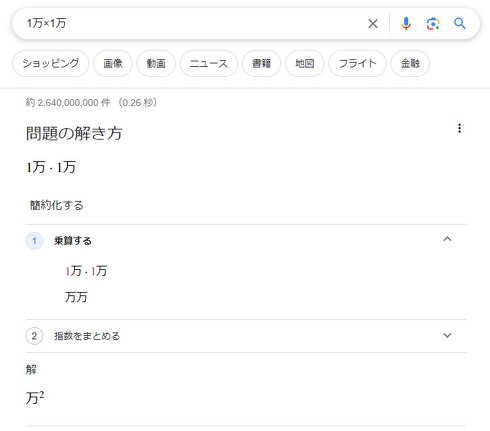490x431 pixels.
Task: Open the three-dot menu beside 問題の解き方
Action: 459,128
